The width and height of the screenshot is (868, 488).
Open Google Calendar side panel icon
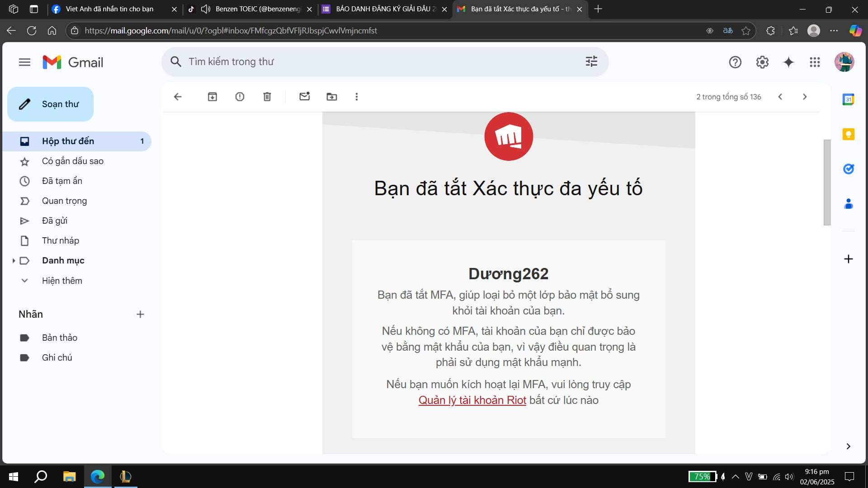pos(849,99)
